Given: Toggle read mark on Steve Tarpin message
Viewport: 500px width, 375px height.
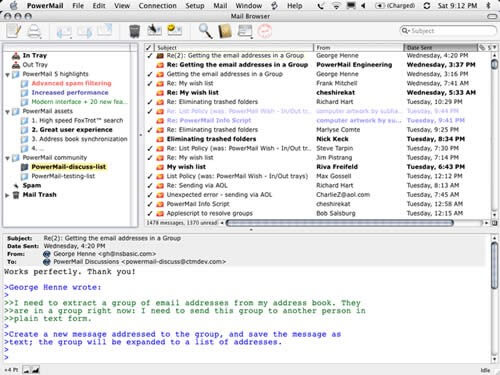Looking at the screenshot, I should point(150,148).
